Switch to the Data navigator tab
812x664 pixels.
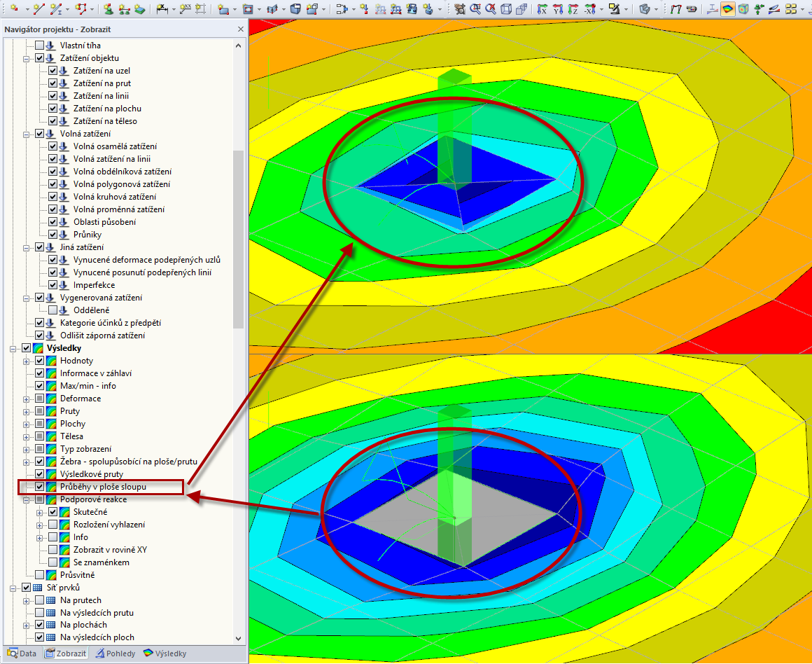tap(22, 653)
